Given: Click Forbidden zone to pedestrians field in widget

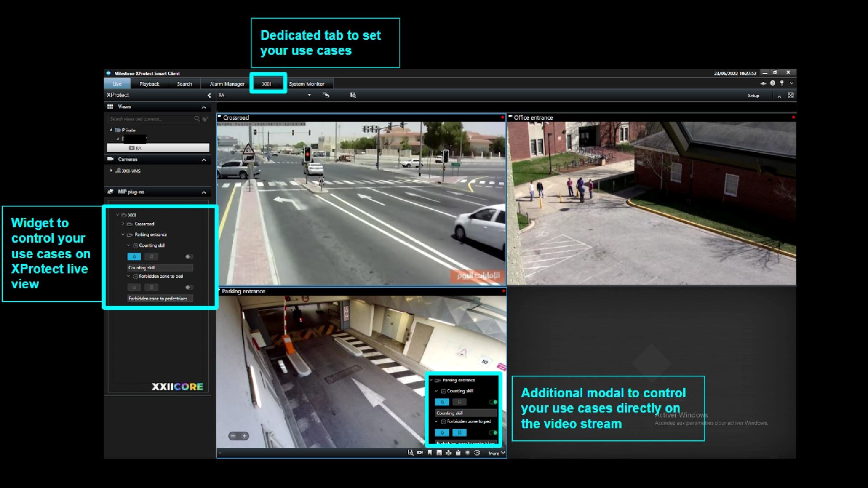Looking at the screenshot, I should pyautogui.click(x=160, y=298).
